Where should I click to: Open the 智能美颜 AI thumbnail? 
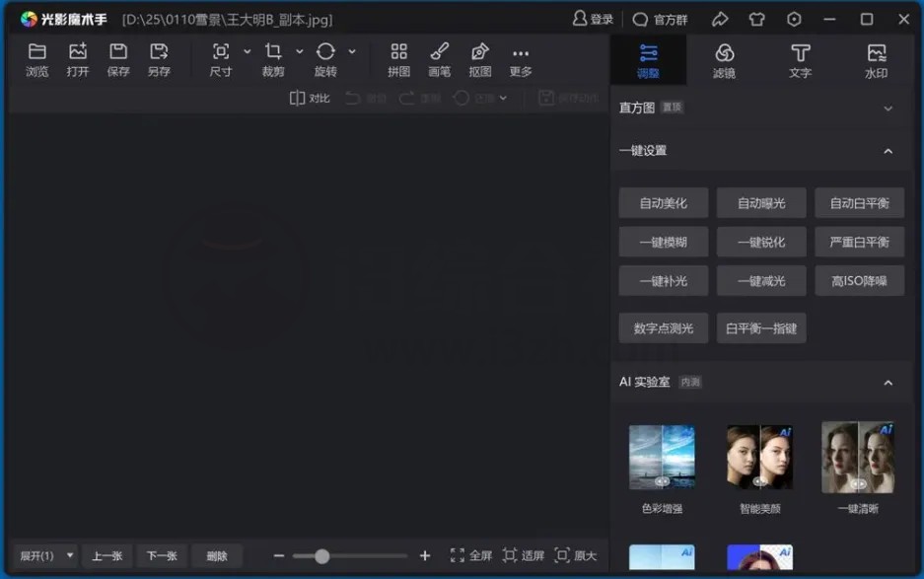[x=759, y=457]
